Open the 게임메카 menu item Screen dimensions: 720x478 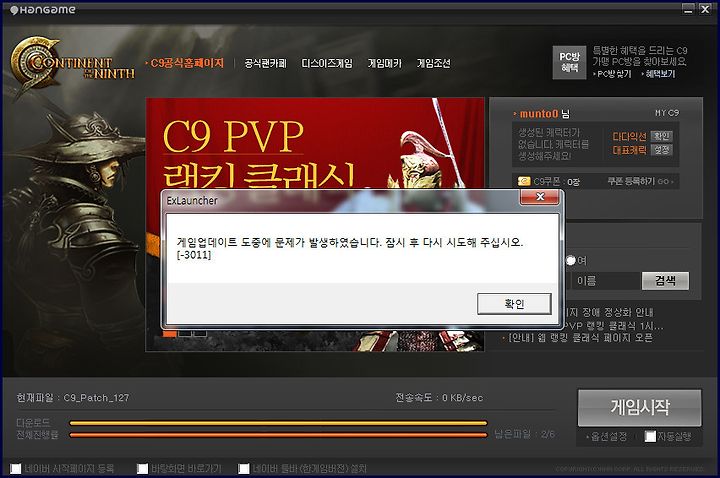[385, 63]
